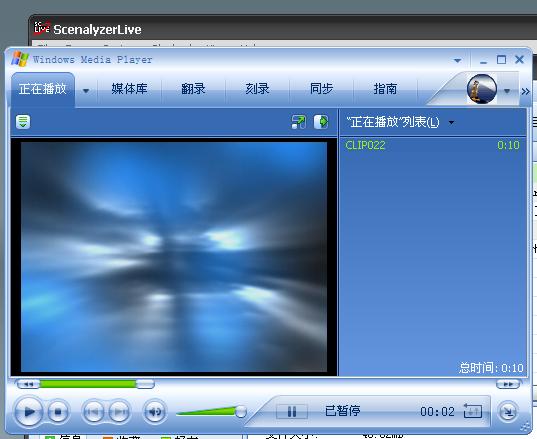The height and width of the screenshot is (439, 537).
Task: Open the title bar menu dropdown arrow
Action: coord(457,61)
